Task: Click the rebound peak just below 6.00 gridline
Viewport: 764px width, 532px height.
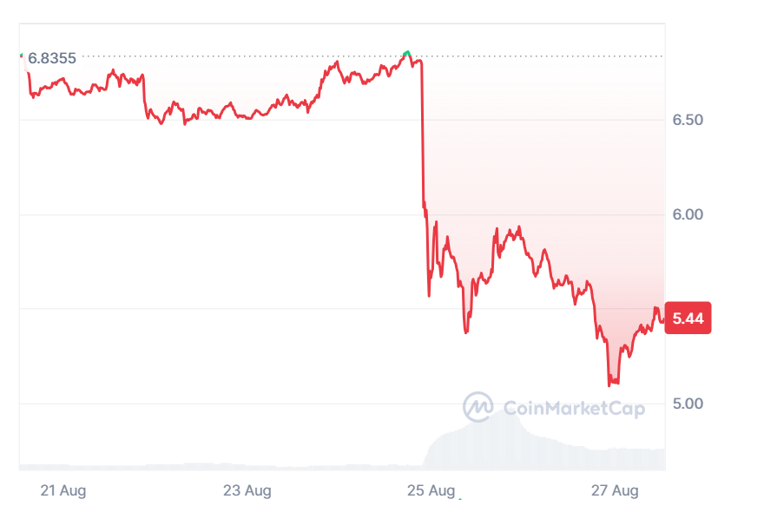Action: pos(518,228)
